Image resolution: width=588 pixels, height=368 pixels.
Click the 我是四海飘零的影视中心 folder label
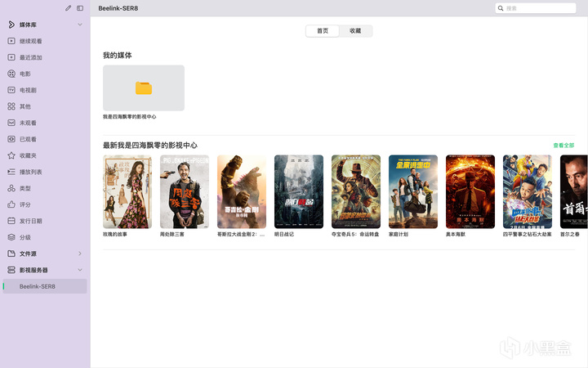point(129,117)
